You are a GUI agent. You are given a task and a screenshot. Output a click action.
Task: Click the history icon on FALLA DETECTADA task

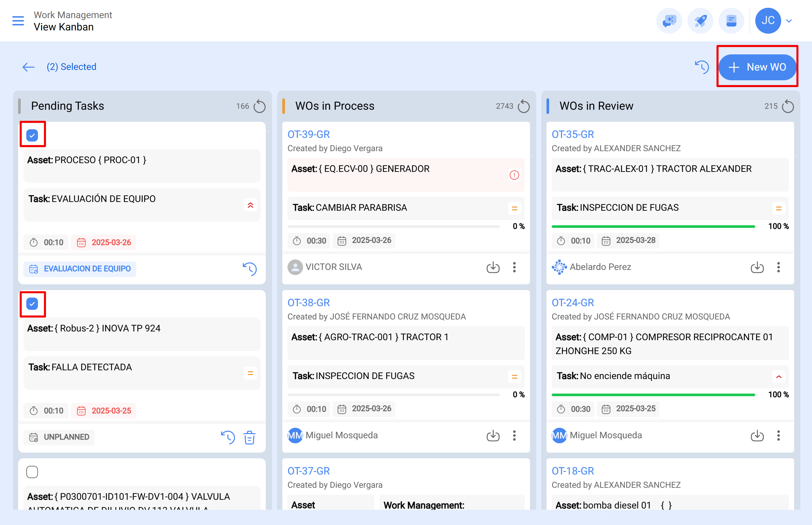pos(228,437)
